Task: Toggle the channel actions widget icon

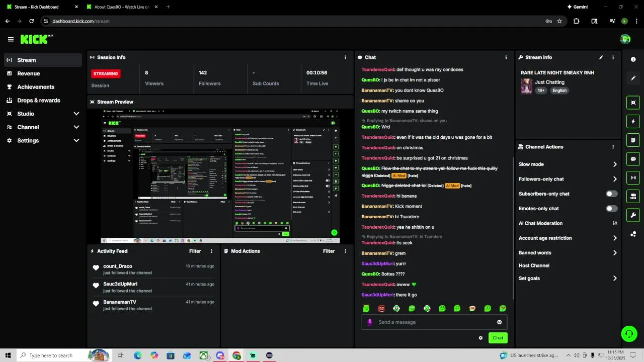Action: (x=633, y=196)
